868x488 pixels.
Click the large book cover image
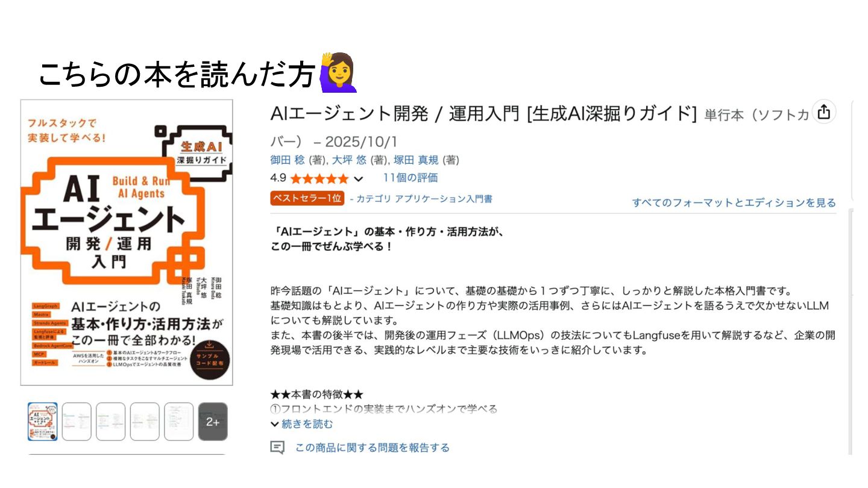coord(127,243)
